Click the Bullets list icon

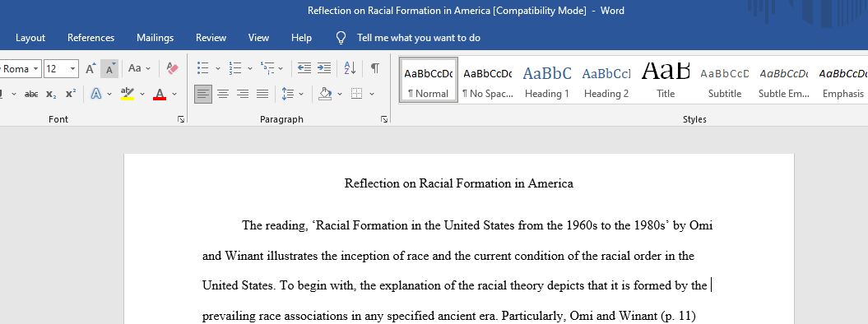(203, 68)
